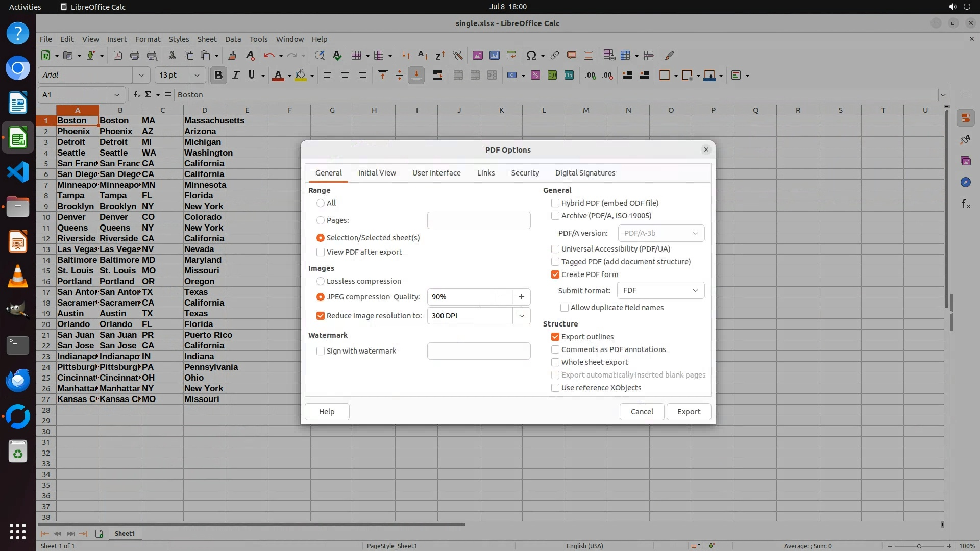
Task: Increase JPEG quality with plus button
Action: click(x=521, y=297)
